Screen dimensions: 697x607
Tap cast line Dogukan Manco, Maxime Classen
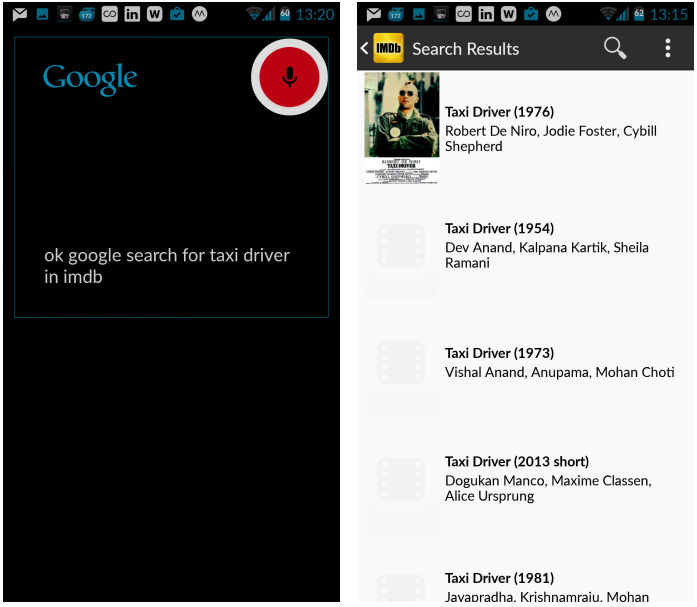point(548,488)
